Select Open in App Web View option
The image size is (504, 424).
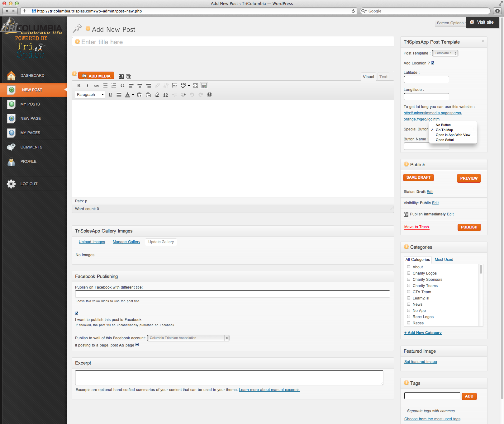tap(453, 135)
